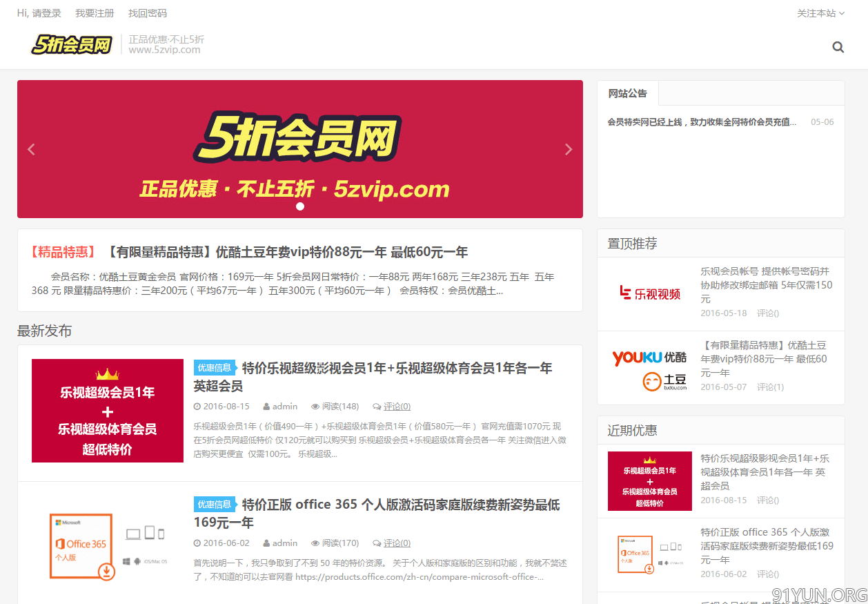Click the comment bubble icon on 乐视超级影视会员 post
The image size is (868, 604).
tap(377, 407)
